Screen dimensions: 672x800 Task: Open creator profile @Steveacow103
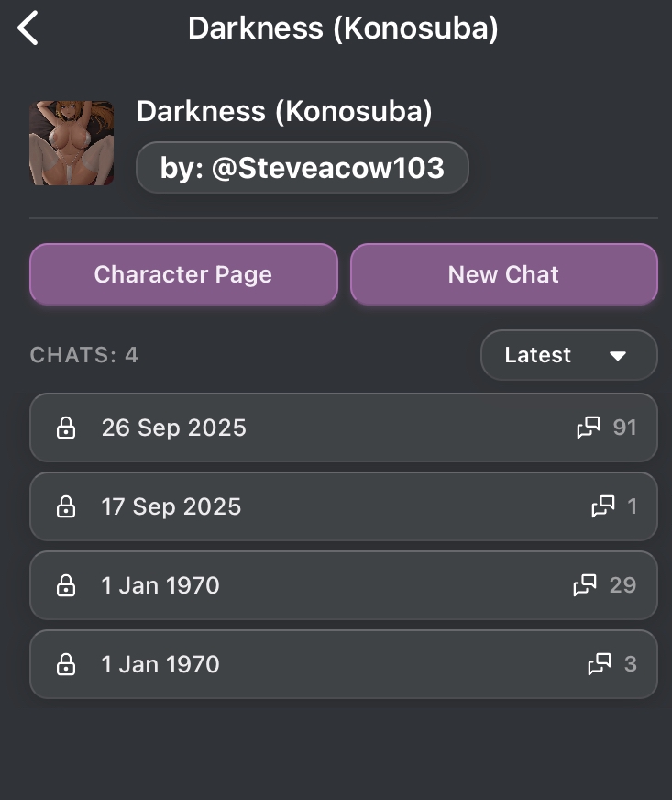click(302, 168)
